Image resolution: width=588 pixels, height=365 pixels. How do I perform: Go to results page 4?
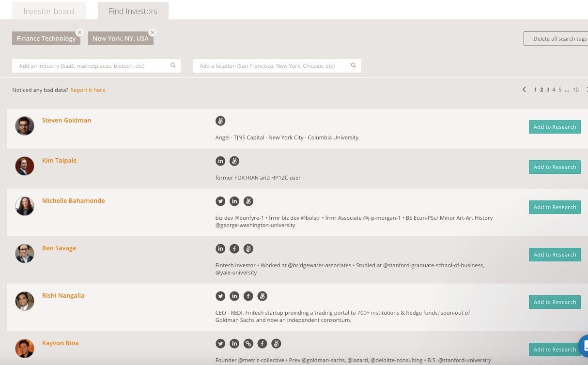click(x=554, y=90)
